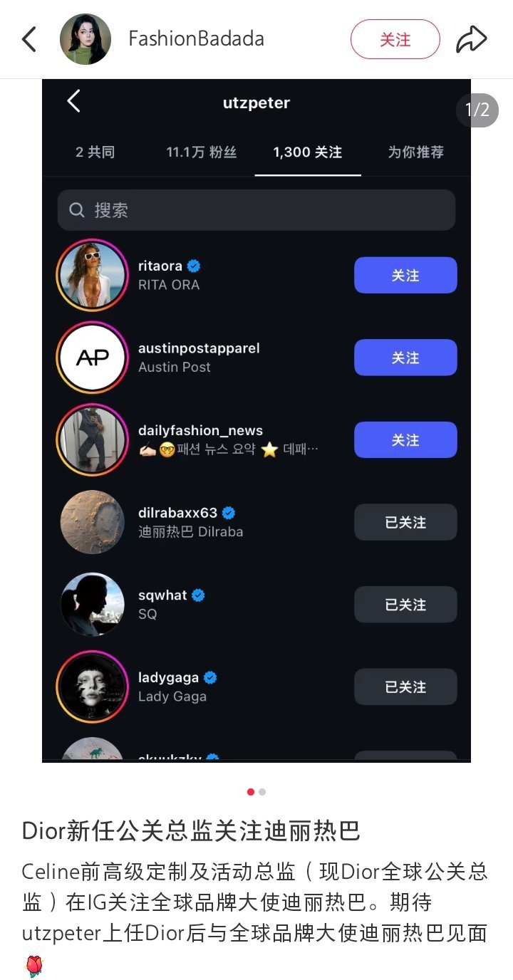
Task: Open the dilrabaxx63 username link
Action: [177, 513]
